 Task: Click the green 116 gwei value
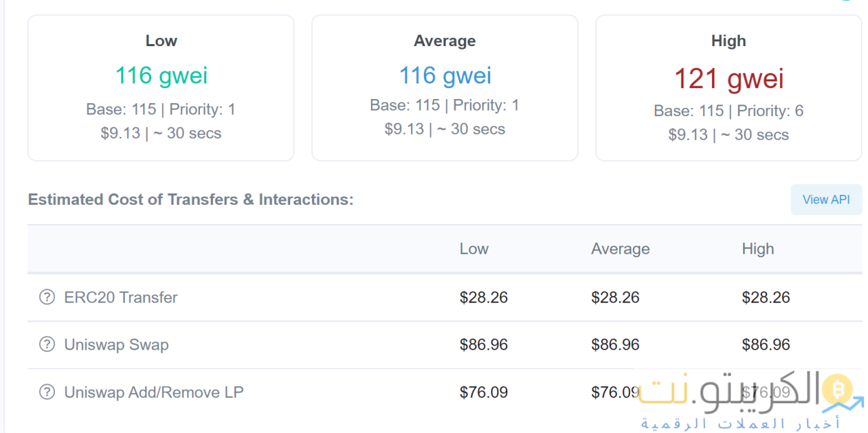pyautogui.click(x=161, y=75)
